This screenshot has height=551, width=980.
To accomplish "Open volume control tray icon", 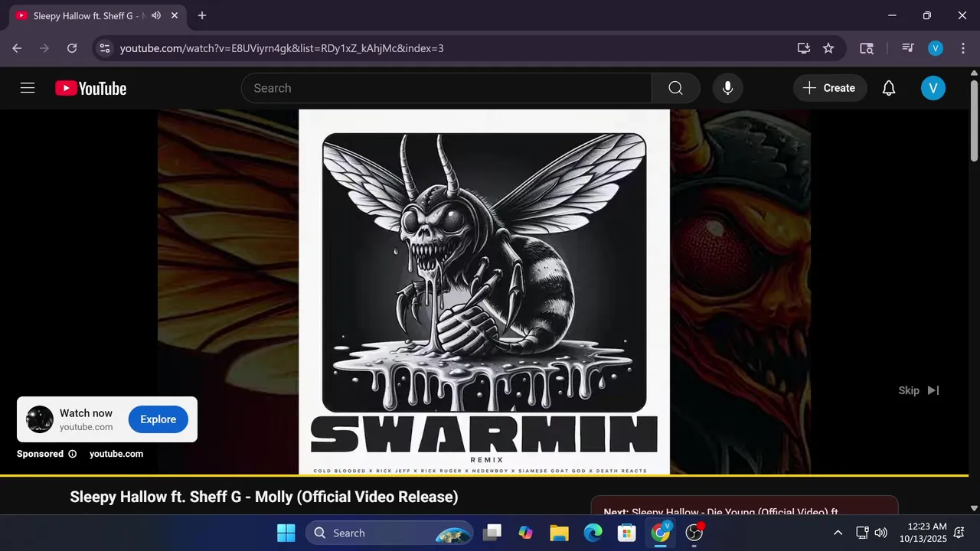I will click(881, 533).
